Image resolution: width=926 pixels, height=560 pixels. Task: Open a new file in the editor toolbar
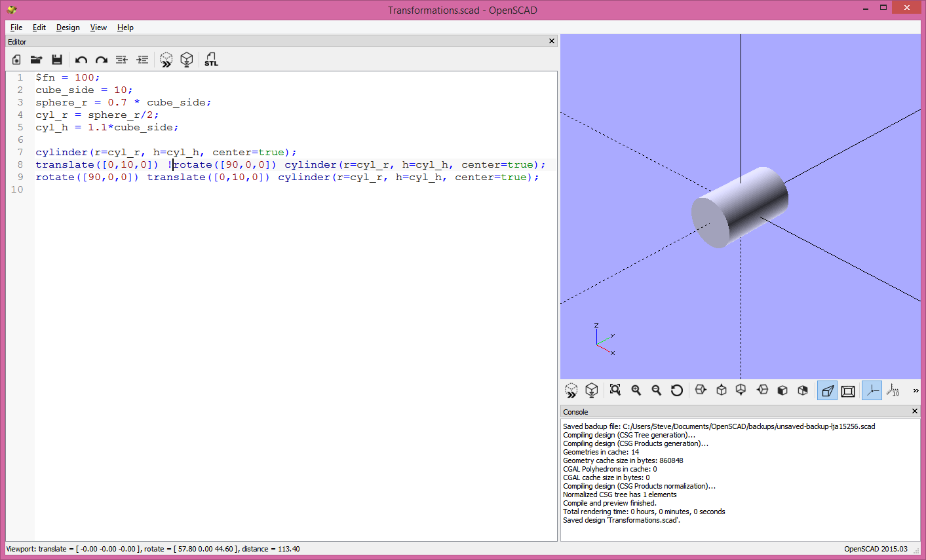pos(15,60)
